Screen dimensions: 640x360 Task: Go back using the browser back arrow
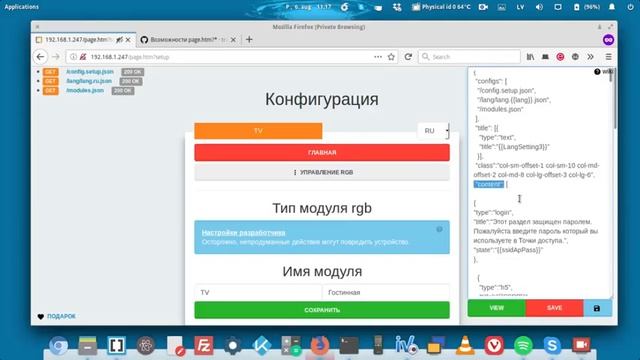click(40, 57)
